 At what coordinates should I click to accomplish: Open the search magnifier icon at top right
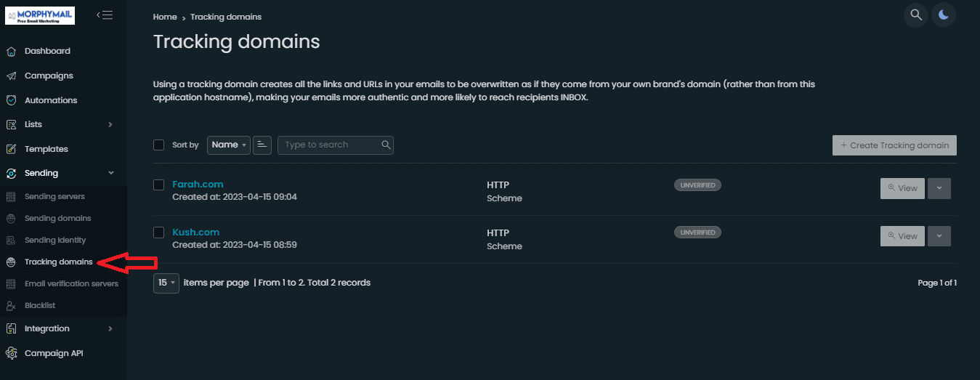point(916,15)
